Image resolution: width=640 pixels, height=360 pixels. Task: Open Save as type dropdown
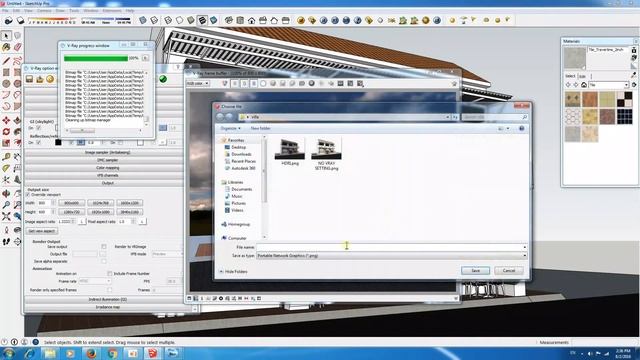coord(391,256)
